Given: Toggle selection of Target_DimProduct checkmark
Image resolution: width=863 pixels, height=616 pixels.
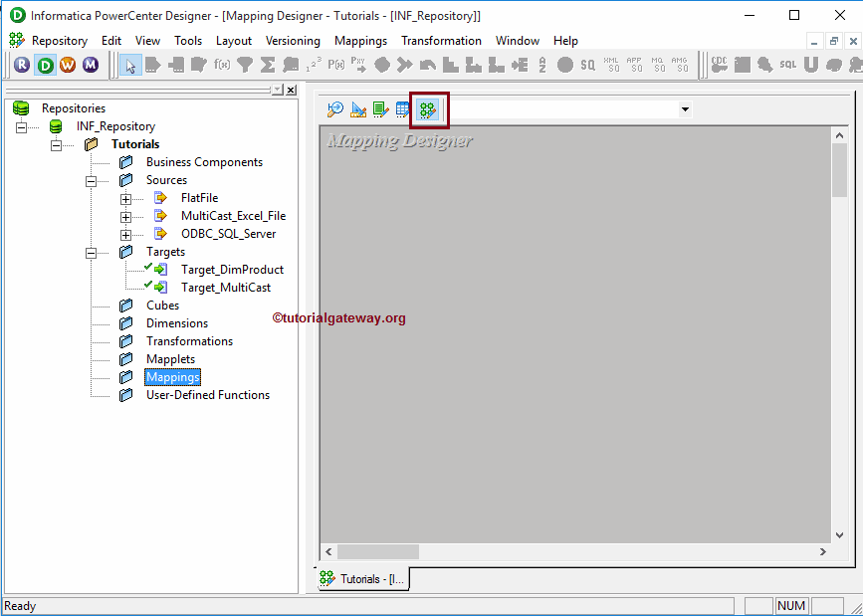Looking at the screenshot, I should coord(147,269).
